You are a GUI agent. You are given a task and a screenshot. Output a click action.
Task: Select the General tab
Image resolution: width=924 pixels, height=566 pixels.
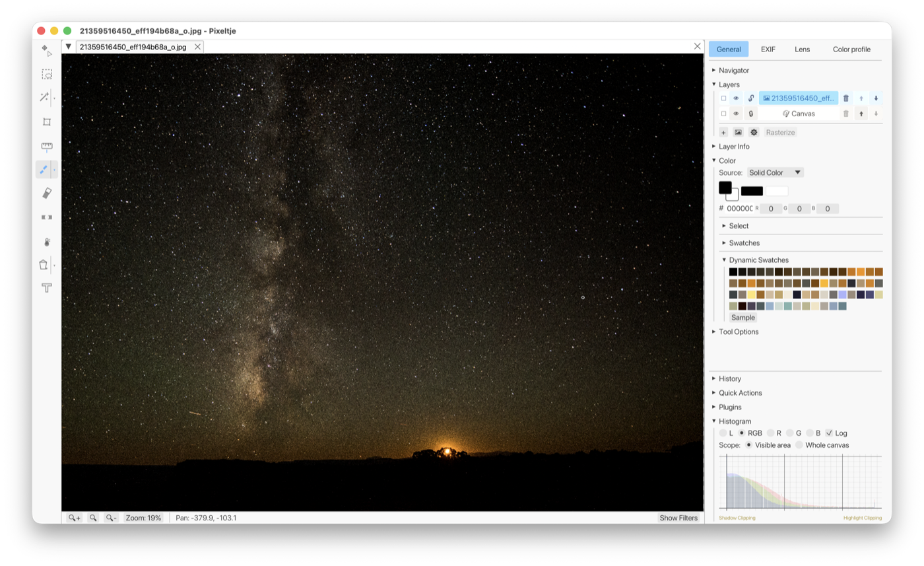[x=729, y=50]
